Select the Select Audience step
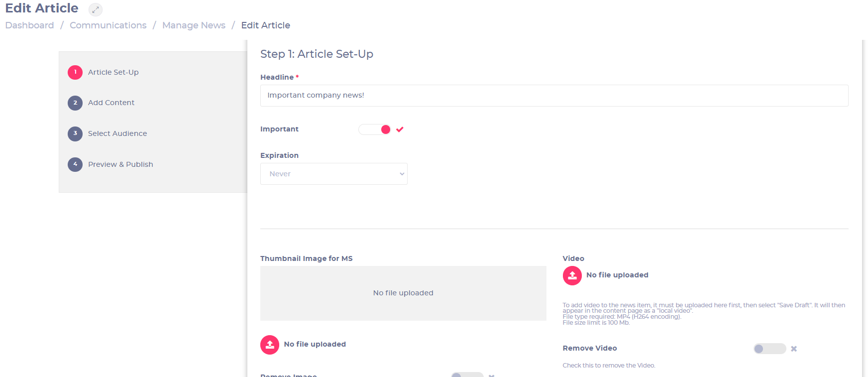 [117, 133]
